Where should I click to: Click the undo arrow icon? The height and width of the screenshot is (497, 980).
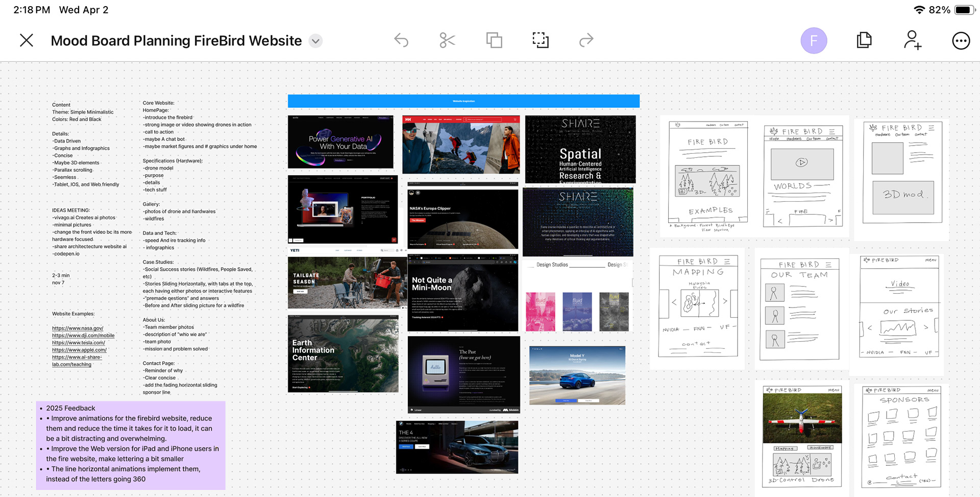tap(401, 40)
